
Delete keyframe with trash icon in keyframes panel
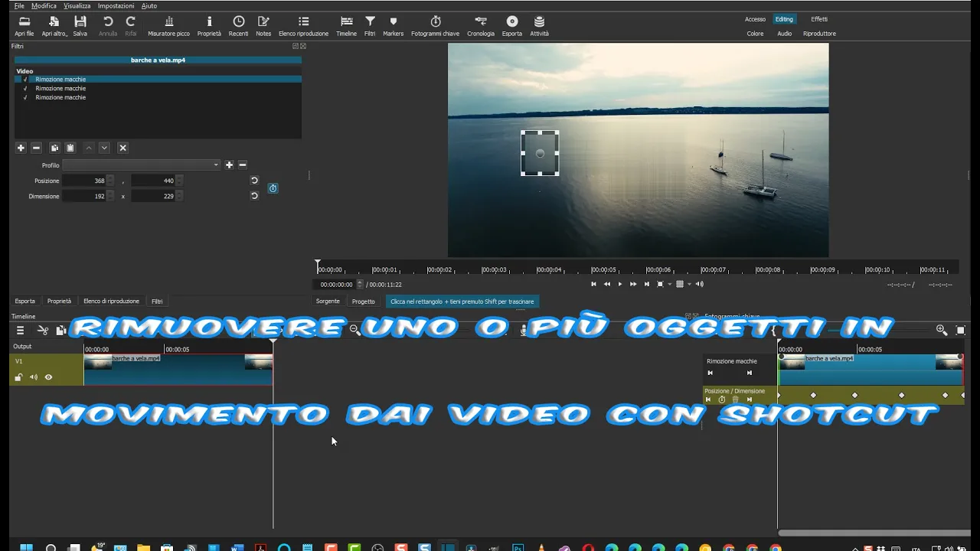click(x=735, y=399)
